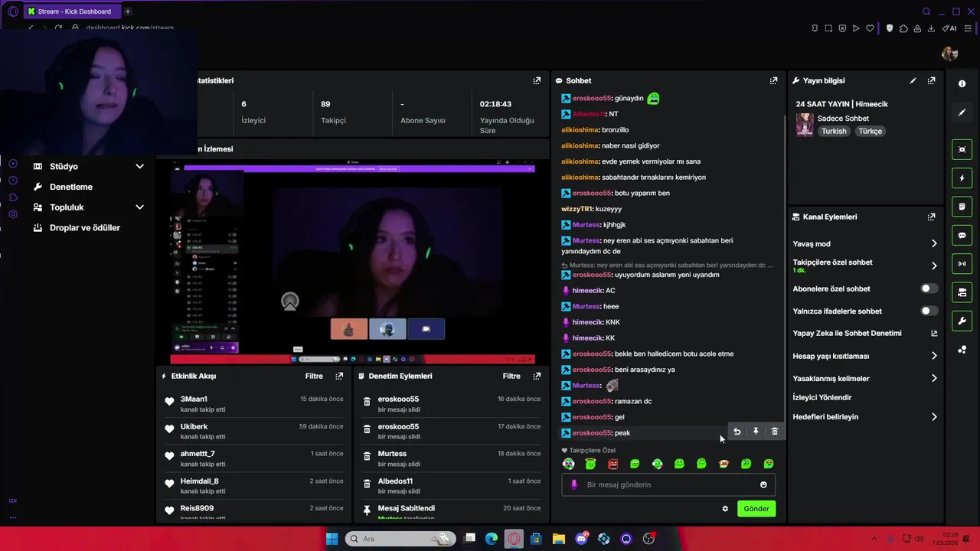Open Opera extensions puzzle icon
This screenshot has width=980, height=551.
coord(903,28)
